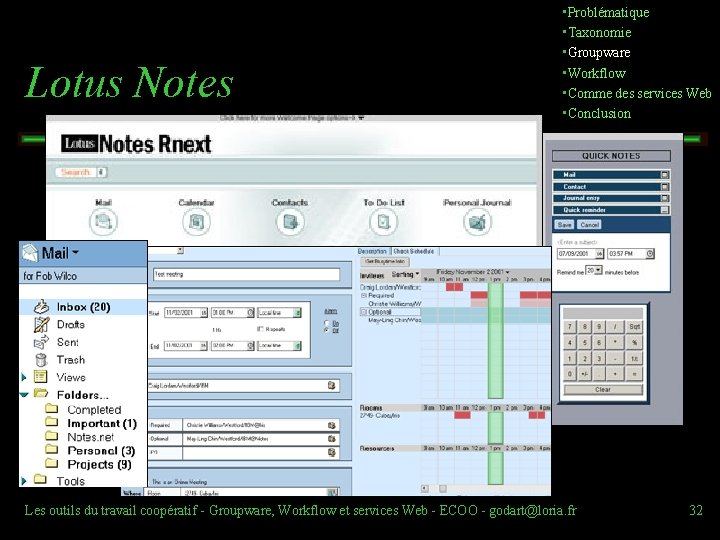The width and height of the screenshot is (720, 540).
Task: Click the Tools folder icon
Action: pyautogui.click(x=40, y=479)
